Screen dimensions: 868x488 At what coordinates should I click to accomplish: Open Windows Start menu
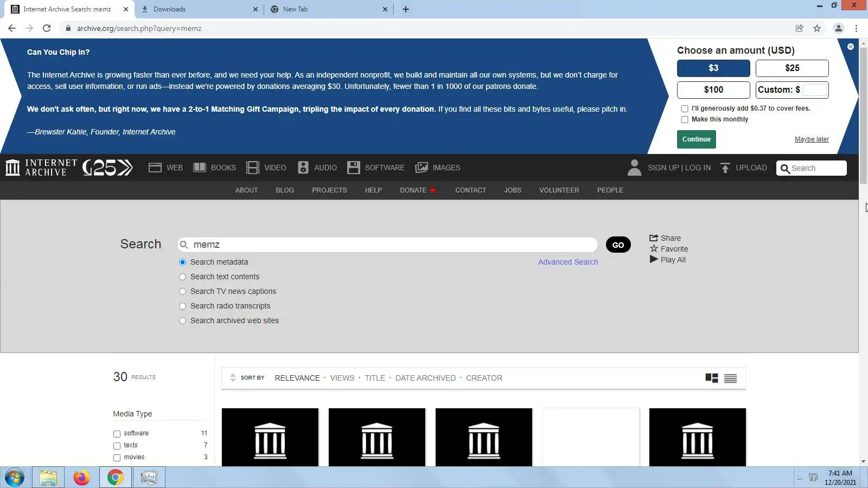click(15, 478)
